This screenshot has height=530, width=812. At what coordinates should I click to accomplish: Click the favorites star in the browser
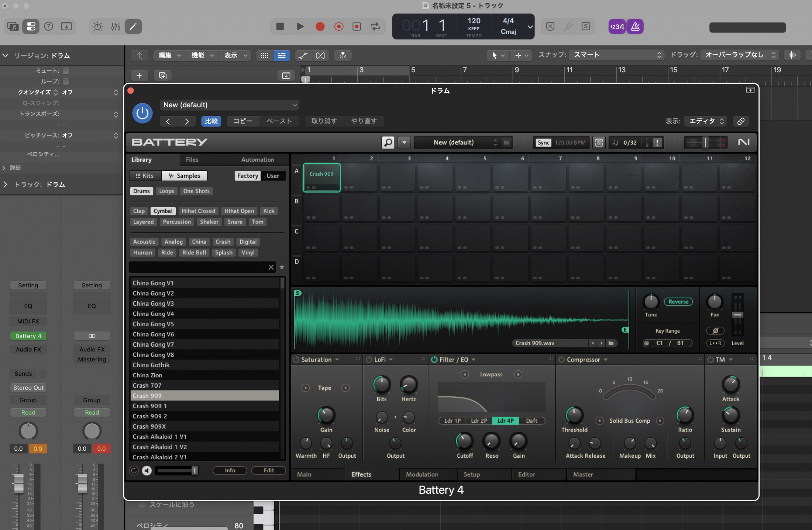282,267
